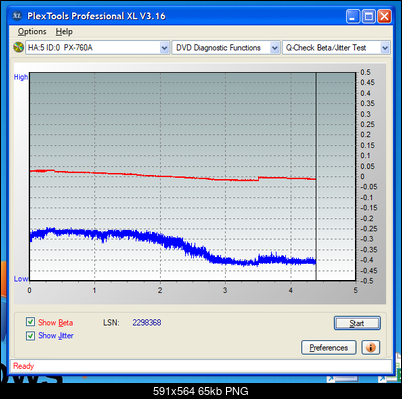Click the High axis label
402x399 pixels.
[x=21, y=77]
